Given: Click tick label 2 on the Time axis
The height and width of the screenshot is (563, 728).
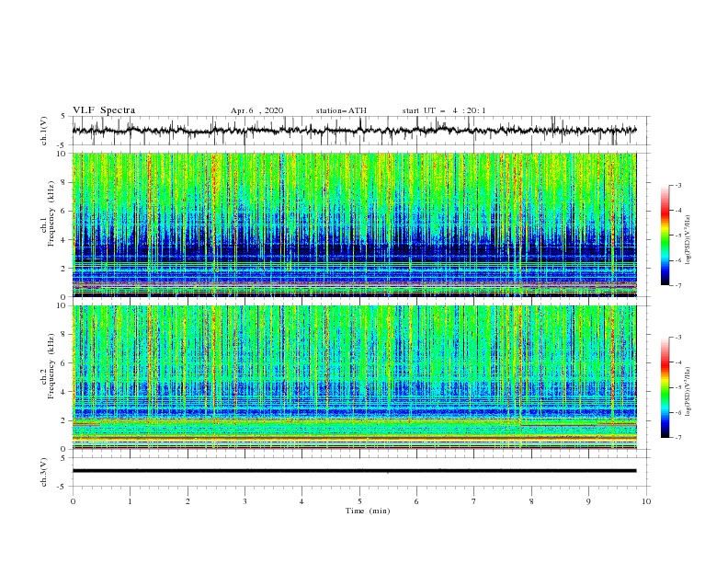Looking at the screenshot, I should [188, 501].
